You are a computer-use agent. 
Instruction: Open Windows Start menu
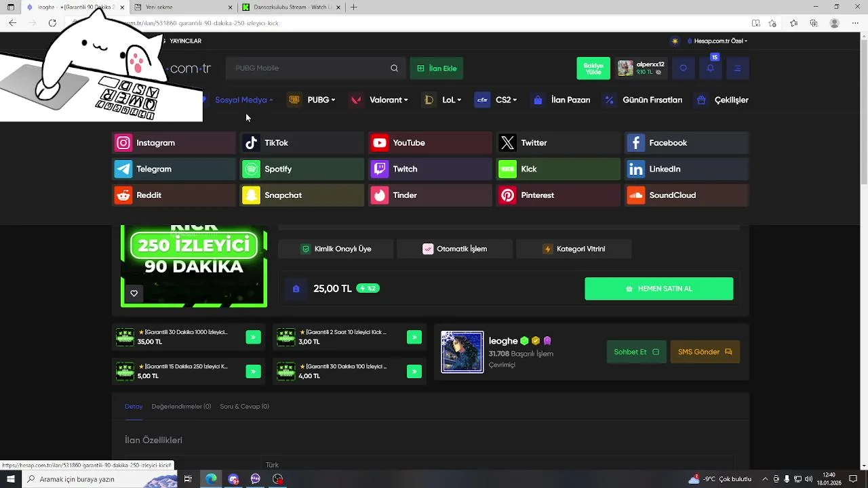[x=10, y=479]
